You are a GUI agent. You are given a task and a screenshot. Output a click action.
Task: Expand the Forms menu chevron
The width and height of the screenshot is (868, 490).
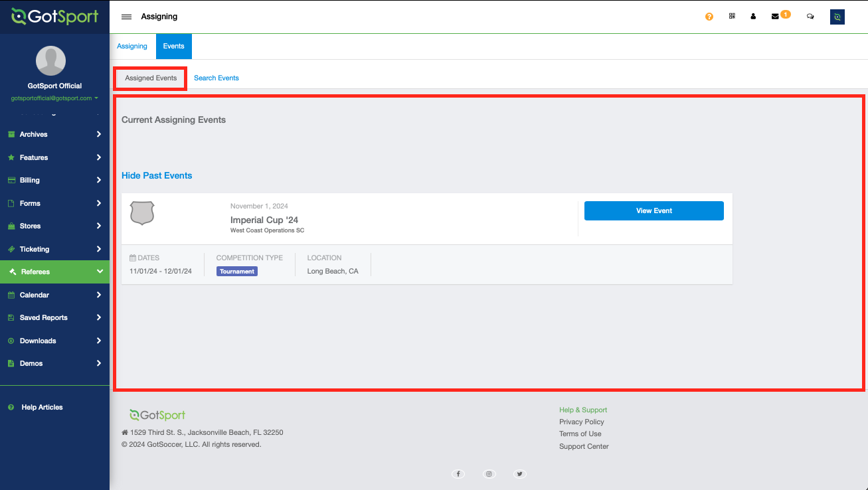click(x=99, y=203)
